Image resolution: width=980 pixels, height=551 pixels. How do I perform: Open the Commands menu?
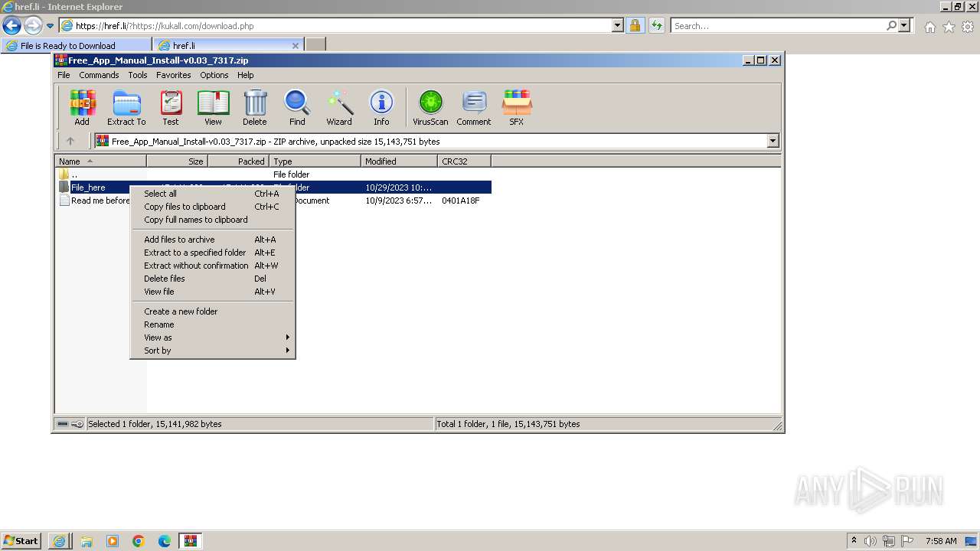99,75
